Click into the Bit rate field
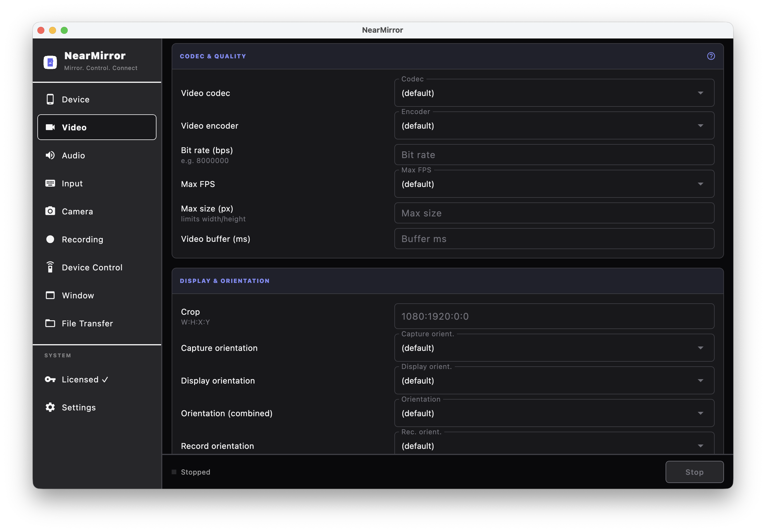 pos(554,155)
